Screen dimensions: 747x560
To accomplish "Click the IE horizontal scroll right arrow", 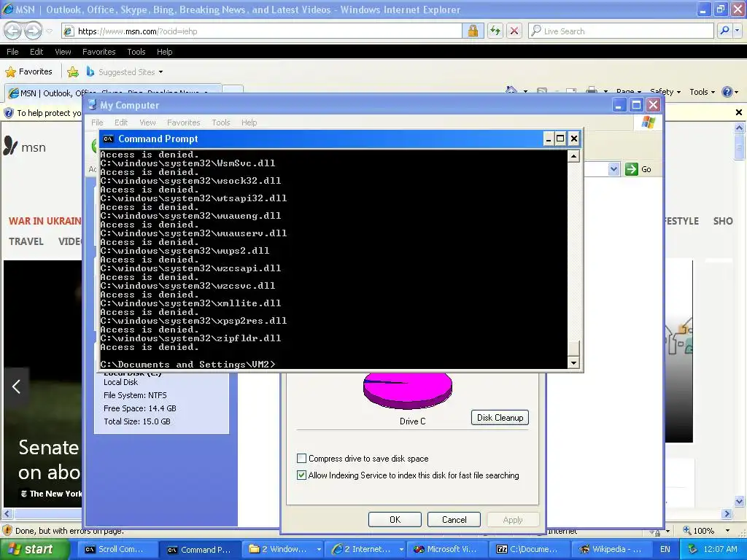I will point(727,514).
